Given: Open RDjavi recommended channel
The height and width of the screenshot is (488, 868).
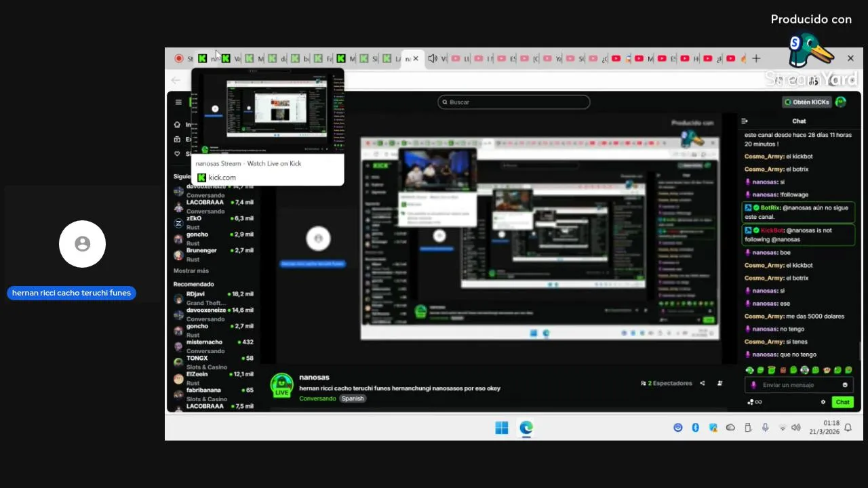Looking at the screenshot, I should point(214,298).
